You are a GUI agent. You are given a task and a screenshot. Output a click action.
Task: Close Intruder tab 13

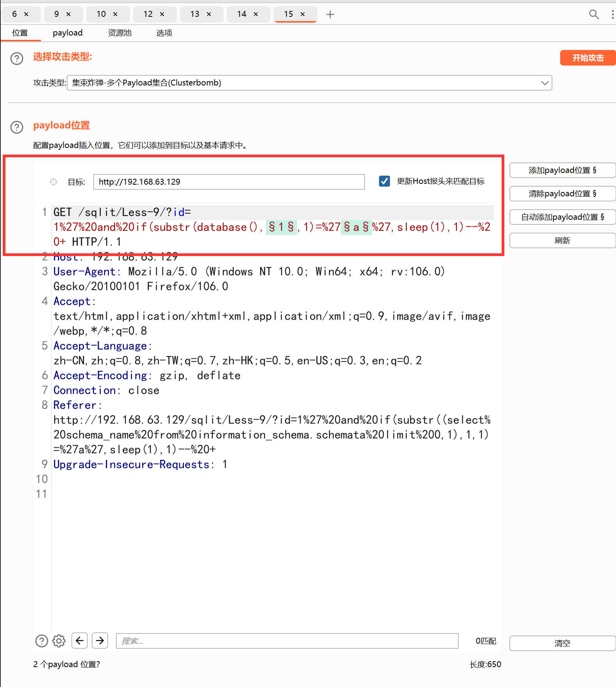click(x=209, y=14)
